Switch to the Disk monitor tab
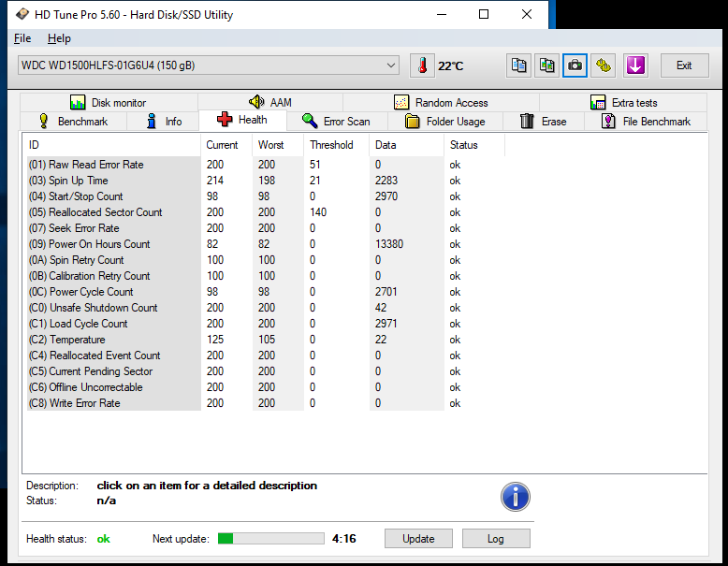 pos(109,103)
